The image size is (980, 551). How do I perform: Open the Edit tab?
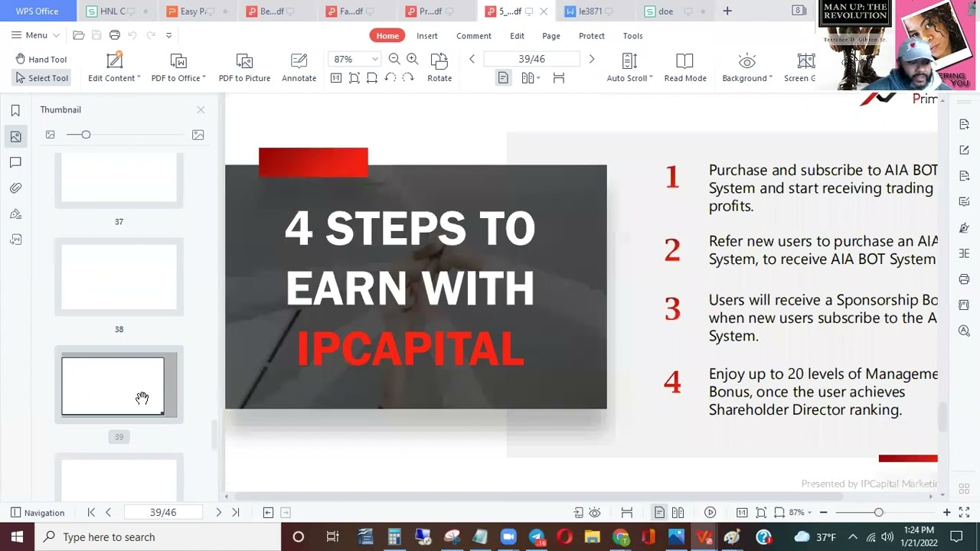(x=517, y=36)
